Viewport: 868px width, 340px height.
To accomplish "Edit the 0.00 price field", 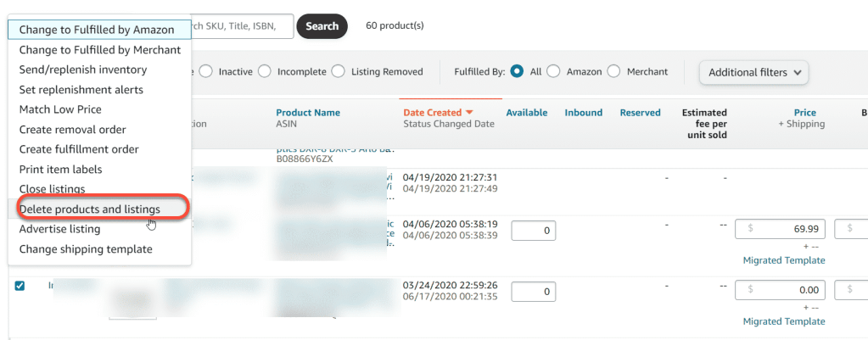I will pyautogui.click(x=780, y=290).
